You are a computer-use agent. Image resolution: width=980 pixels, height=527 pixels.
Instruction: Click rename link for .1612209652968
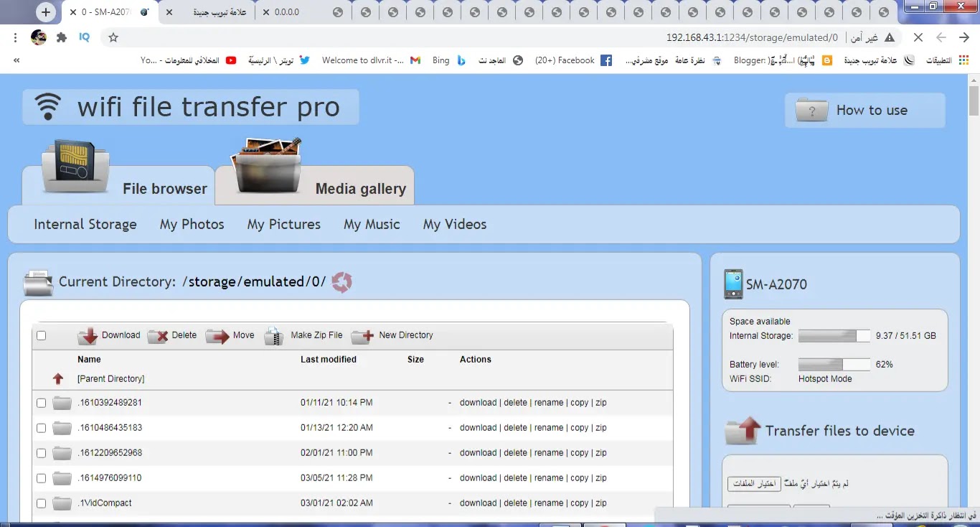549,453
